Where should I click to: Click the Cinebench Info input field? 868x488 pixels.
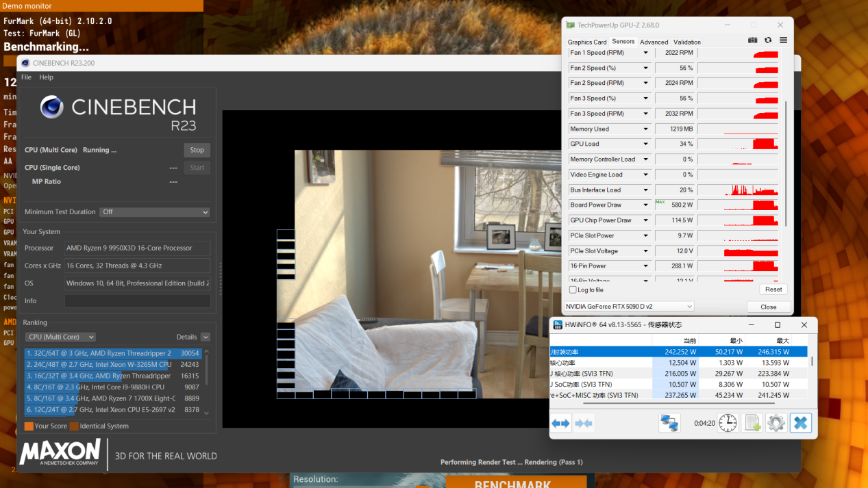pos(137,301)
